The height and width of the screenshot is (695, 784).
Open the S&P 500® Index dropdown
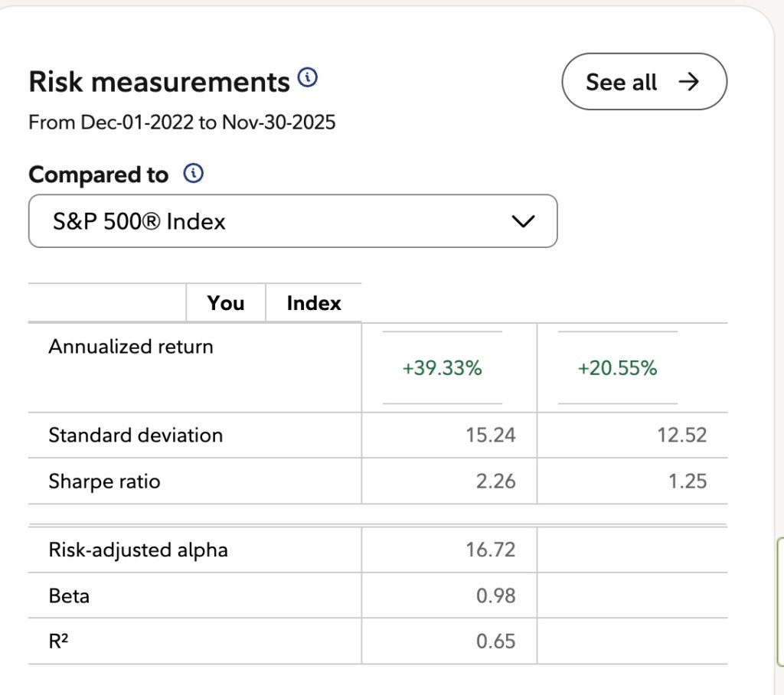[292, 222]
